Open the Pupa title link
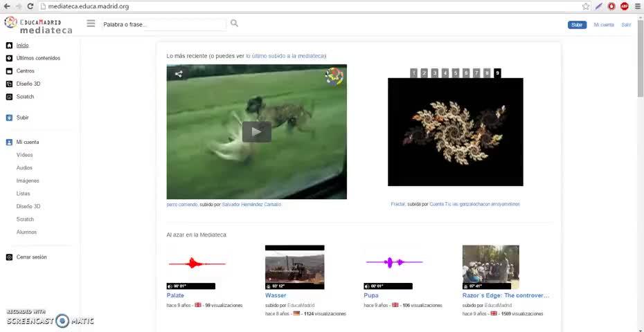This screenshot has height=332, width=644. 371,295
